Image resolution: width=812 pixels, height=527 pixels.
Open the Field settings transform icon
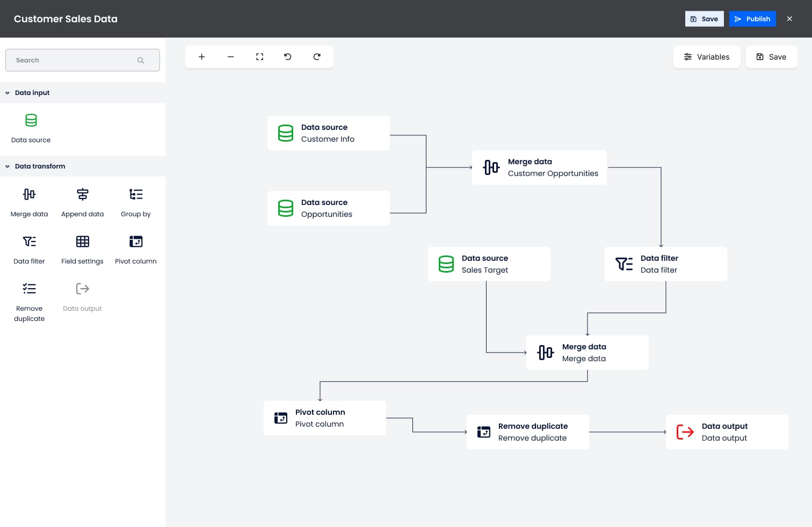[x=82, y=241]
